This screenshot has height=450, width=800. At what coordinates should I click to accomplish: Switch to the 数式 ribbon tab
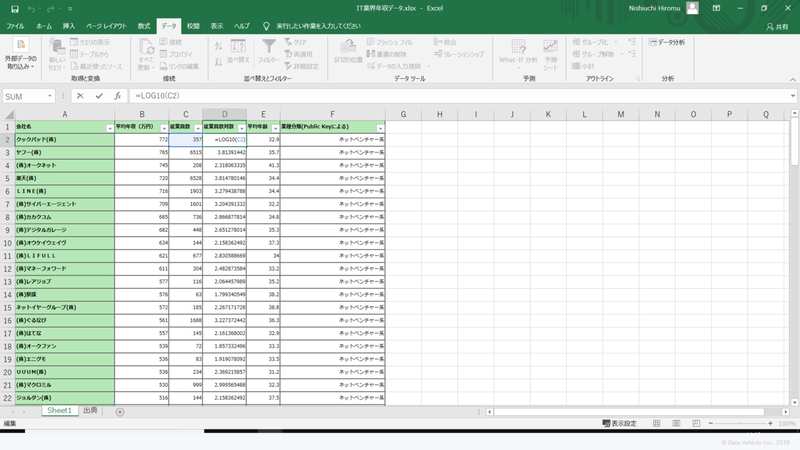click(144, 26)
